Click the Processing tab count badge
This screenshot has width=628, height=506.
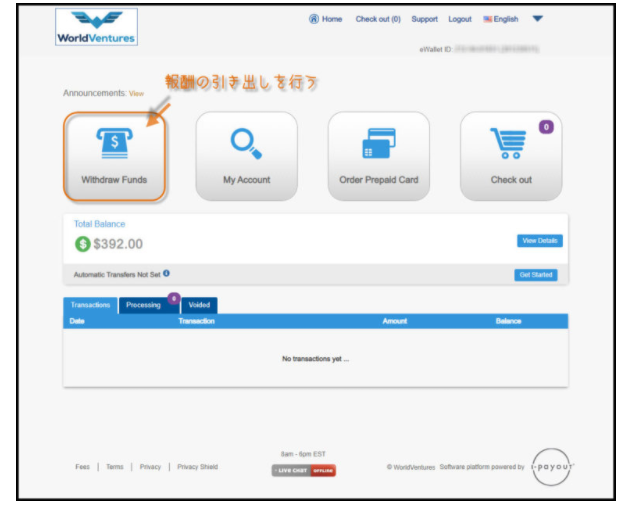click(x=173, y=298)
